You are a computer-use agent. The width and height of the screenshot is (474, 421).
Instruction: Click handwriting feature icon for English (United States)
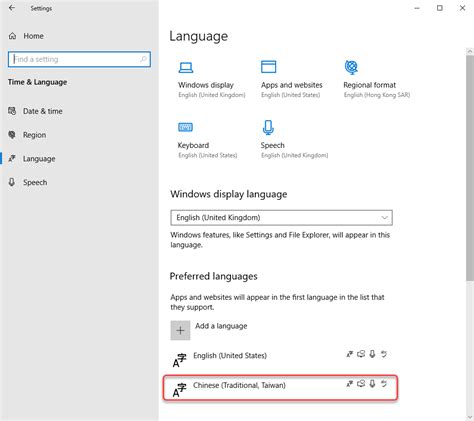(384, 354)
